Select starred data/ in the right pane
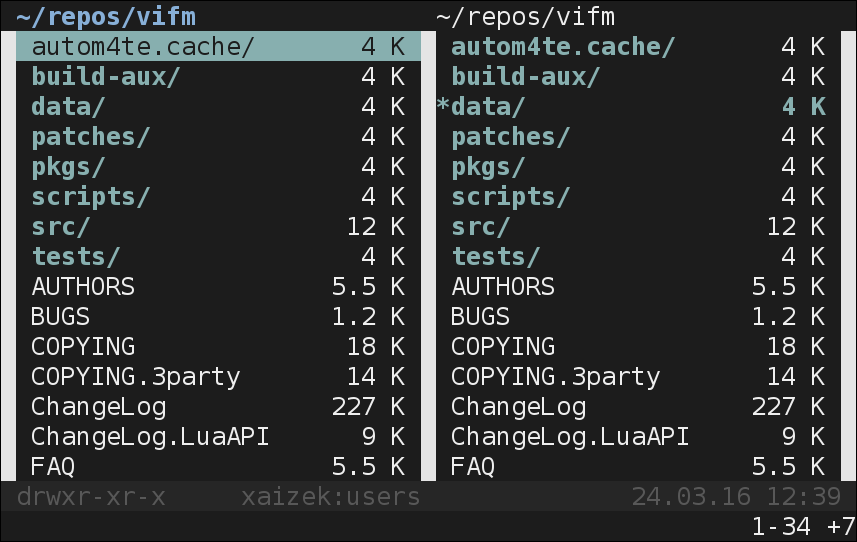857x542 pixels. click(638, 107)
